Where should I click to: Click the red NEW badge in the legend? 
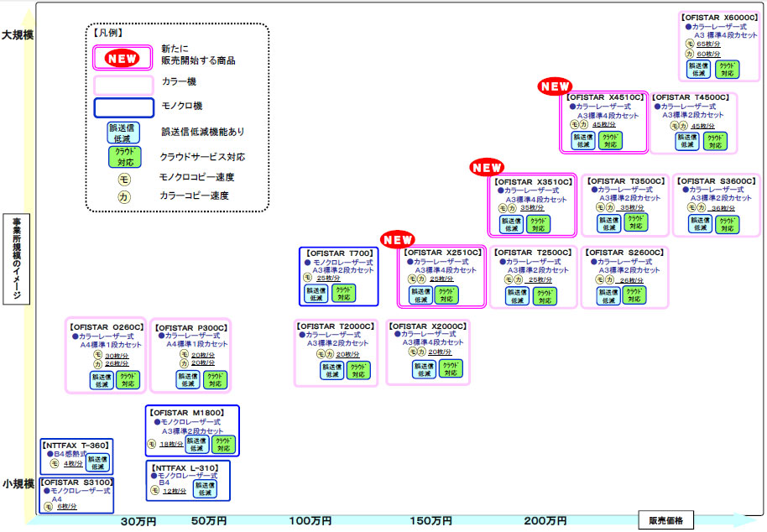pyautogui.click(x=122, y=59)
